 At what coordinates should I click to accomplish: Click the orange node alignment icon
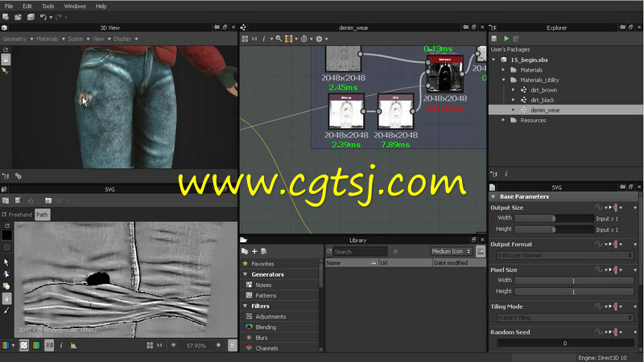[x=289, y=39]
